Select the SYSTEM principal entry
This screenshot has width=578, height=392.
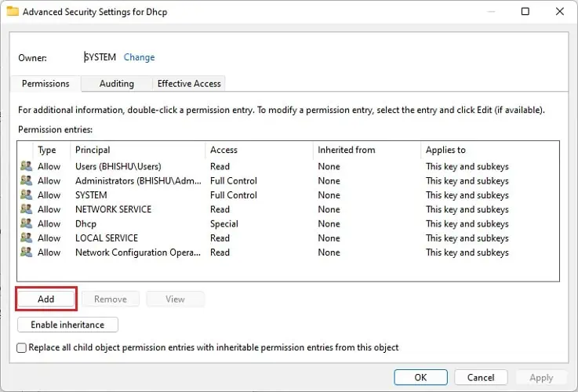tap(288, 195)
